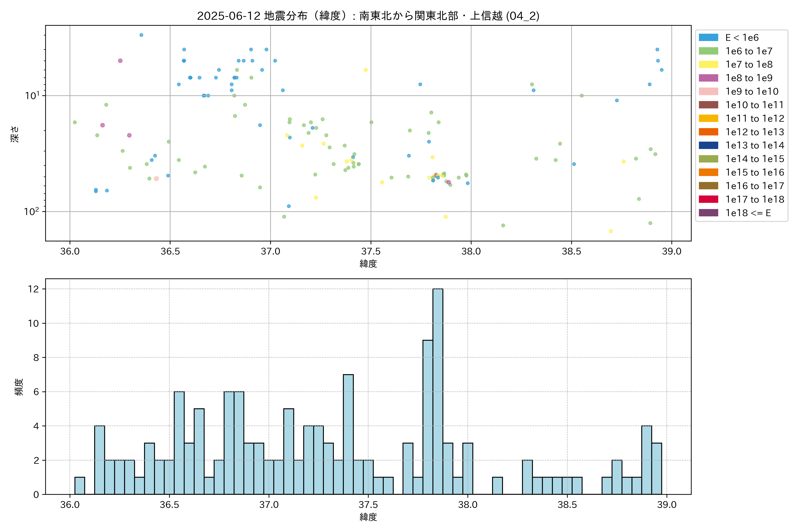
Task: Click the navy '1e13 to 1e14' legend swatch
Action: [x=708, y=146]
